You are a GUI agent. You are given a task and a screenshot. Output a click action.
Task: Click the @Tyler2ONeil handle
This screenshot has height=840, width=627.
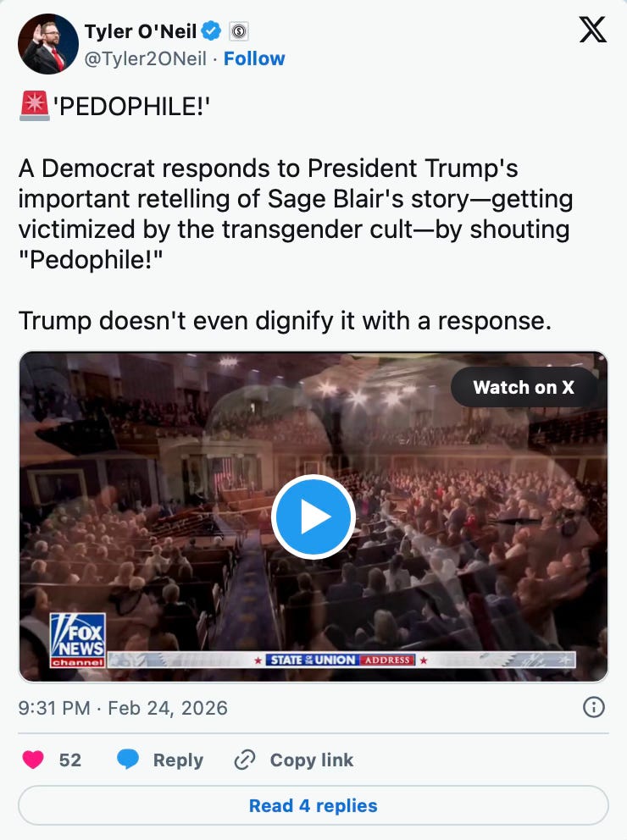(x=145, y=58)
